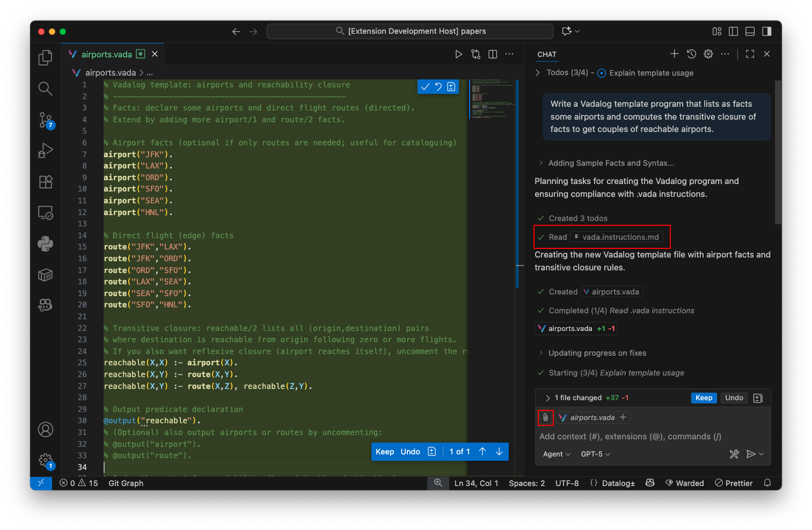The width and height of the screenshot is (812, 530).
Task: Go to previous change arrow
Action: [x=482, y=452]
